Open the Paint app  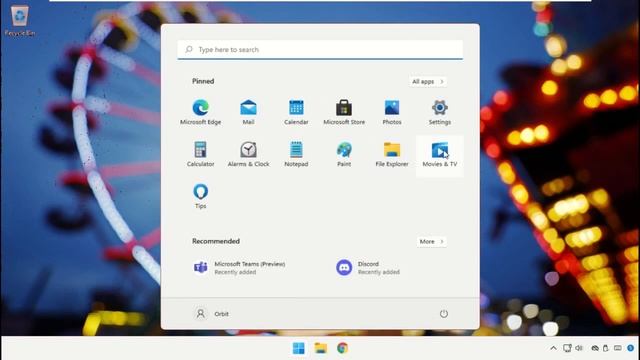click(344, 154)
